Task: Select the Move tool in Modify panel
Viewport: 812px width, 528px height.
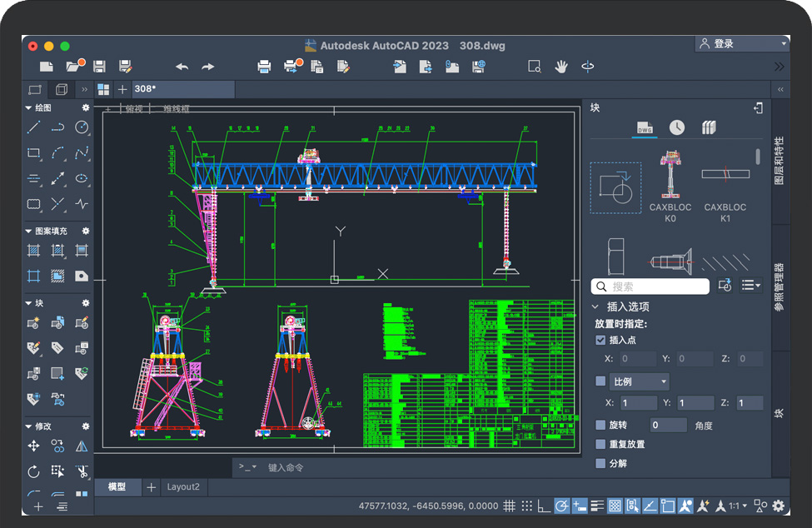Action: coord(34,447)
